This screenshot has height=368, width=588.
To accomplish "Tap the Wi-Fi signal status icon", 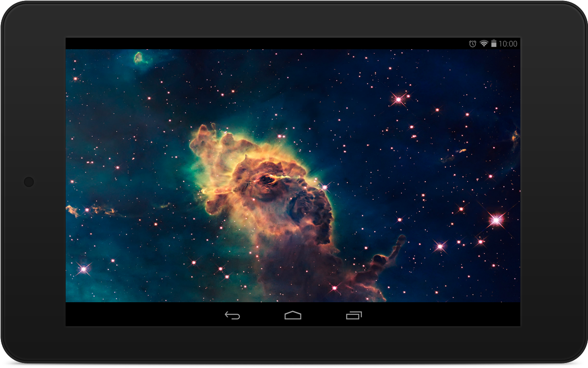I will 484,44.
